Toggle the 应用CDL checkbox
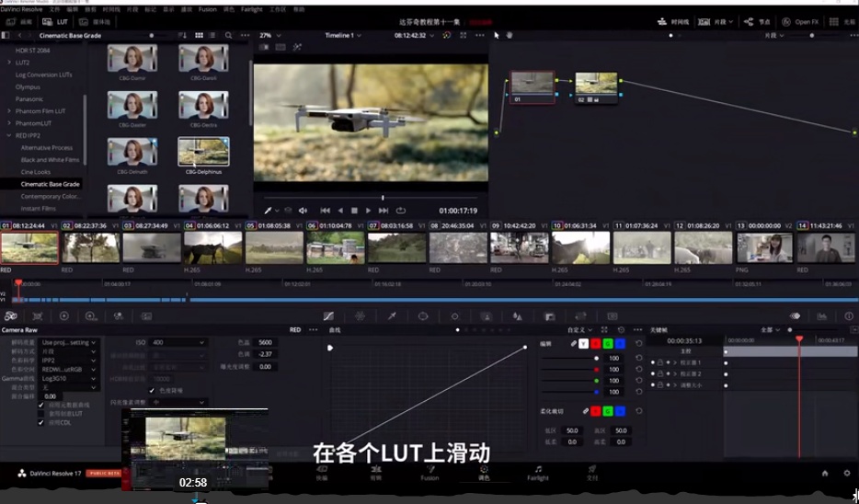This screenshot has height=504, width=859. coord(41,422)
